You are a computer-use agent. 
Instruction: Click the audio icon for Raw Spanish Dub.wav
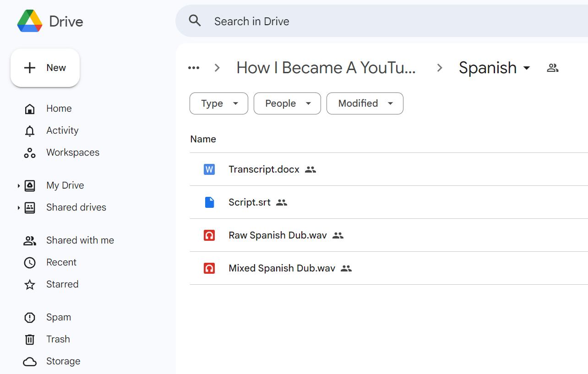(209, 235)
